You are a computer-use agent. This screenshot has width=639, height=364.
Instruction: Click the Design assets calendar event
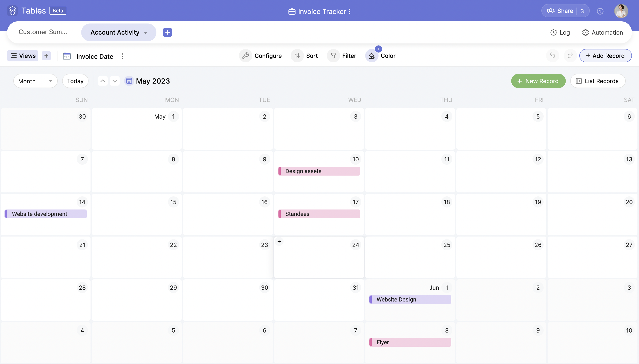319,171
